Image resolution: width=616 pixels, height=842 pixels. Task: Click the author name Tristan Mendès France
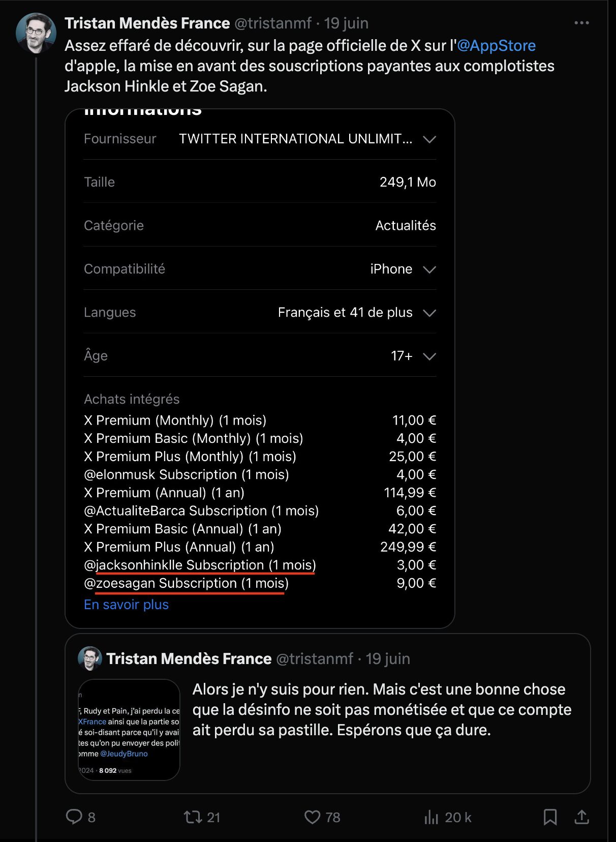[x=147, y=23]
